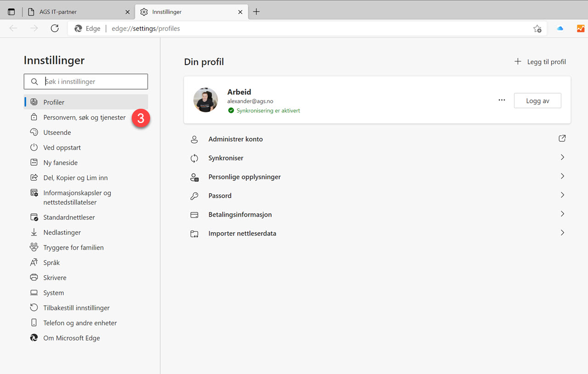Viewport: 588px width, 374px height.
Task: Expand Importer nettleserdata chevron arrow
Action: click(562, 233)
